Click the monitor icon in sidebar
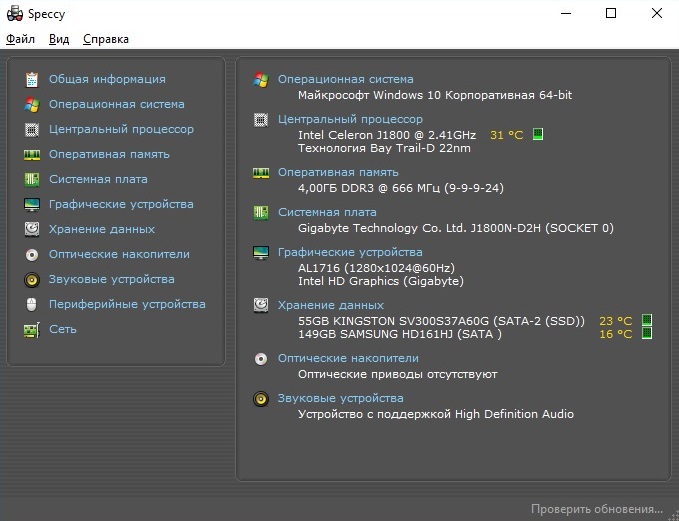This screenshot has height=521, width=679. [x=32, y=204]
